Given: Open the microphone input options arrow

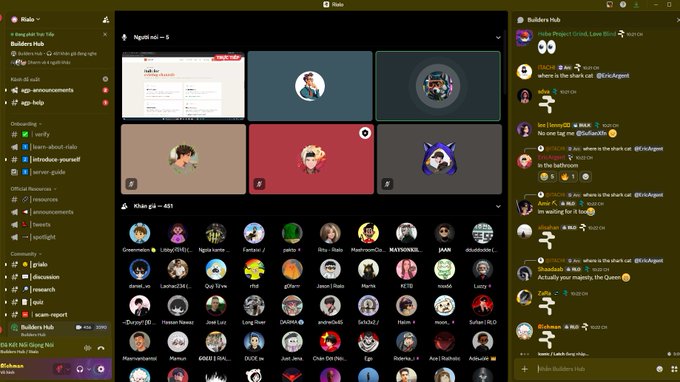Looking at the screenshot, I should click(68, 369).
